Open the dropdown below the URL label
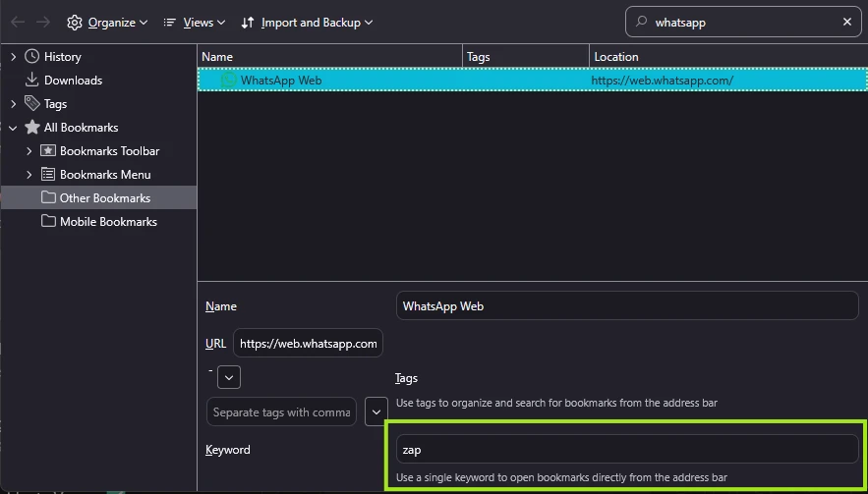The height and width of the screenshot is (494, 868). (229, 378)
